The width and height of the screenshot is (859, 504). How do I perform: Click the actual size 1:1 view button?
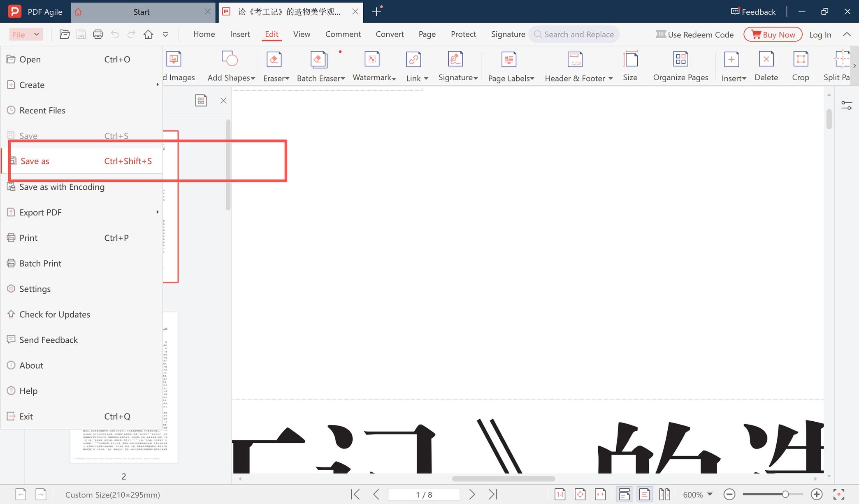tap(560, 495)
